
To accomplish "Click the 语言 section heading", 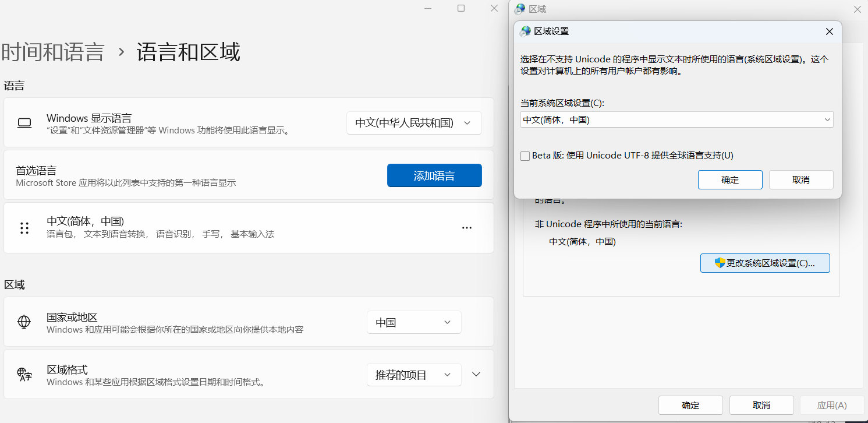I will pyautogui.click(x=15, y=86).
